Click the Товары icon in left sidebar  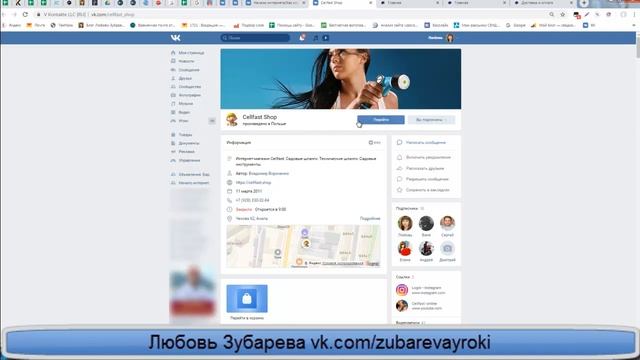(173, 135)
